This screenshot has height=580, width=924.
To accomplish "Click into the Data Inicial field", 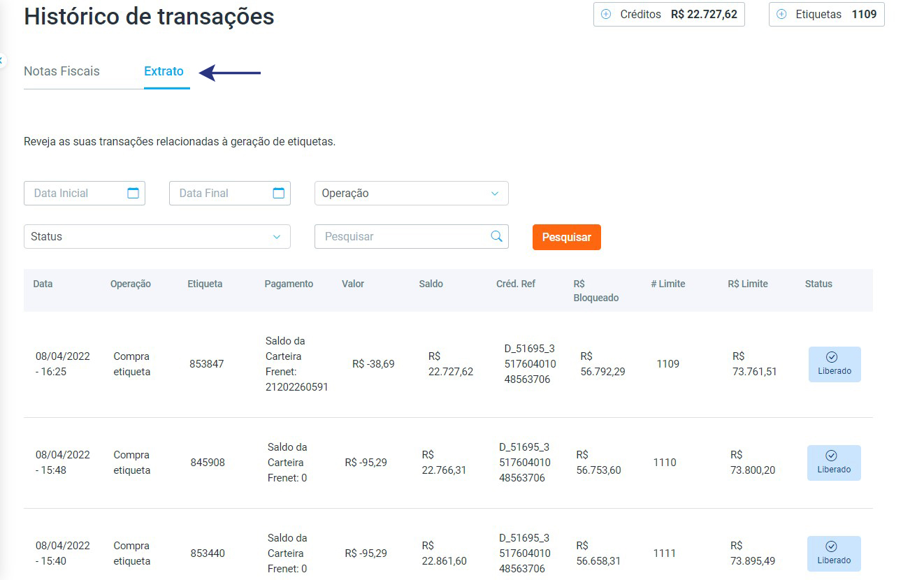I will pos(77,194).
